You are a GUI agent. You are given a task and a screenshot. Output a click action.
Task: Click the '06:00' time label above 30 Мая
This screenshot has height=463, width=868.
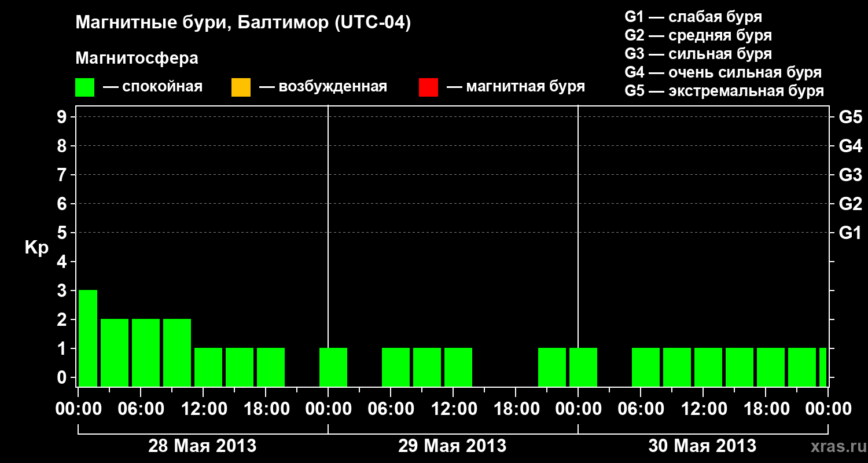[640, 409]
